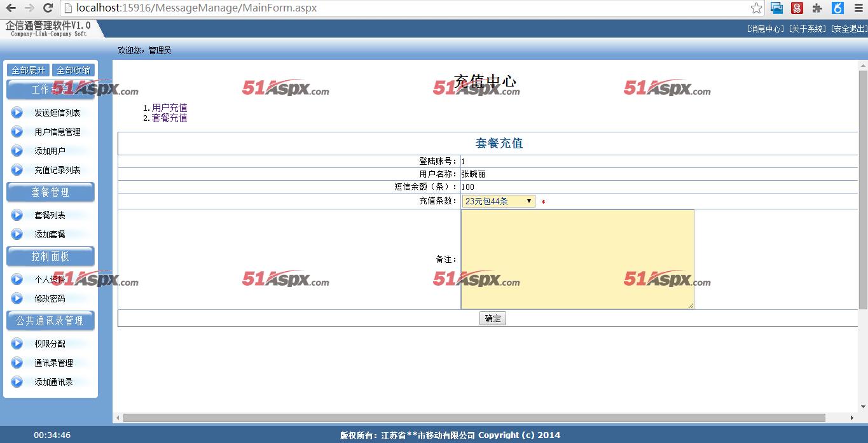Reload the page with the refresh icon
Image resolution: width=868 pixels, height=443 pixels.
(48, 8)
